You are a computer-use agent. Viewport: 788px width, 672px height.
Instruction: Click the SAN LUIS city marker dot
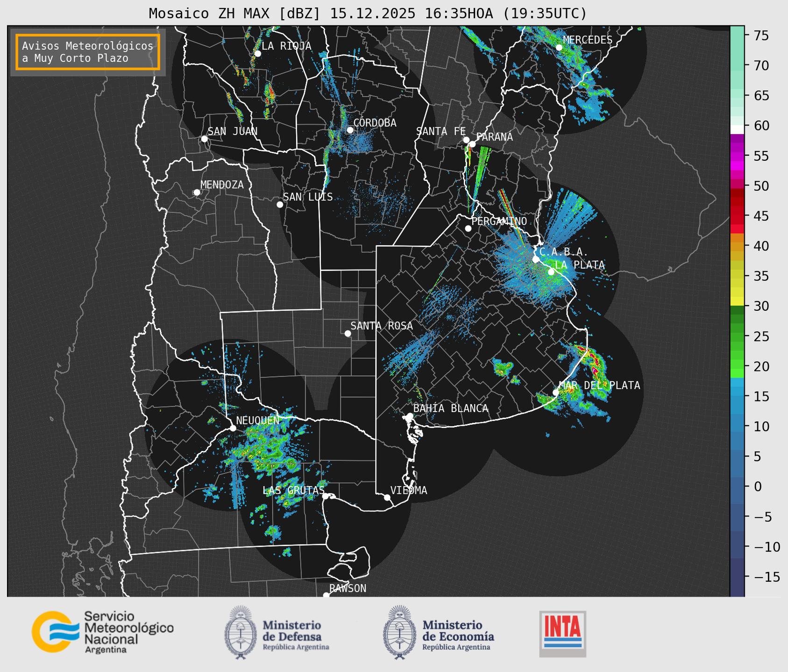click(280, 205)
